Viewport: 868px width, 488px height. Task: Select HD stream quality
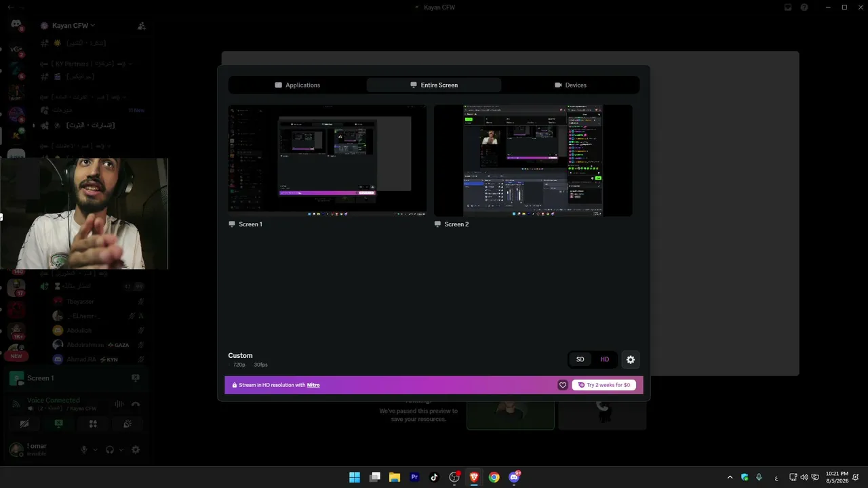coord(605,359)
